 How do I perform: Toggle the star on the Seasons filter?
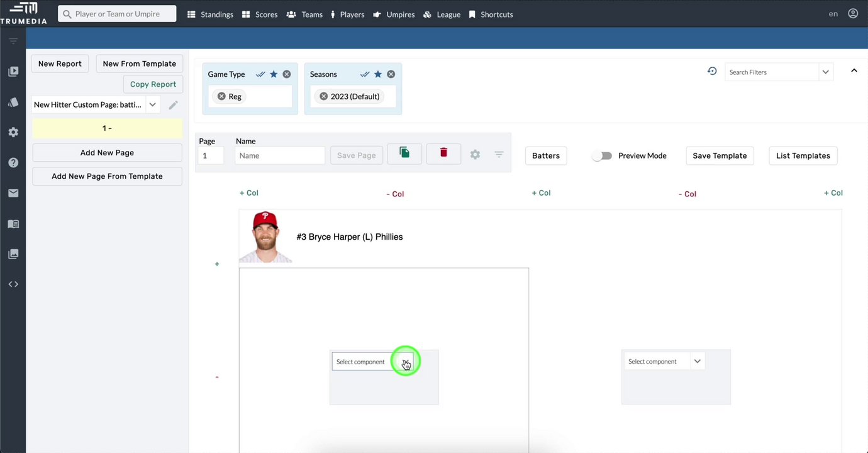point(378,74)
